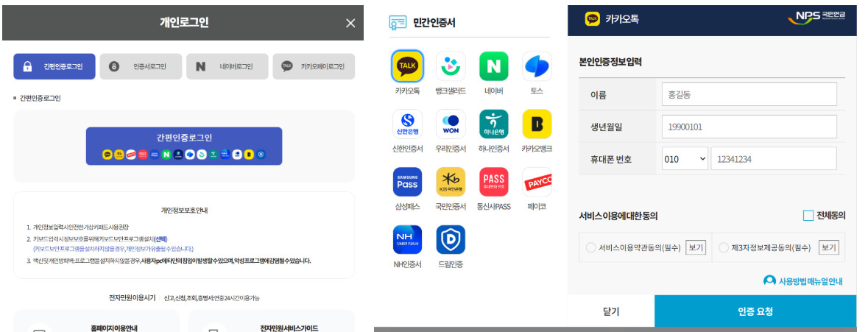The image size is (868, 332).
Task: Choose Woori WON (우리인증서) certificate
Action: pos(451,124)
